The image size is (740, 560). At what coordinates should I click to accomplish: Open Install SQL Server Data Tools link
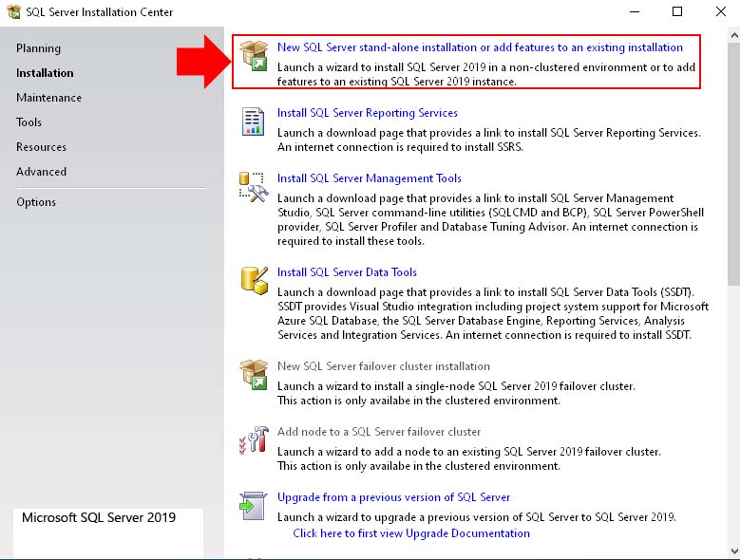pos(347,272)
